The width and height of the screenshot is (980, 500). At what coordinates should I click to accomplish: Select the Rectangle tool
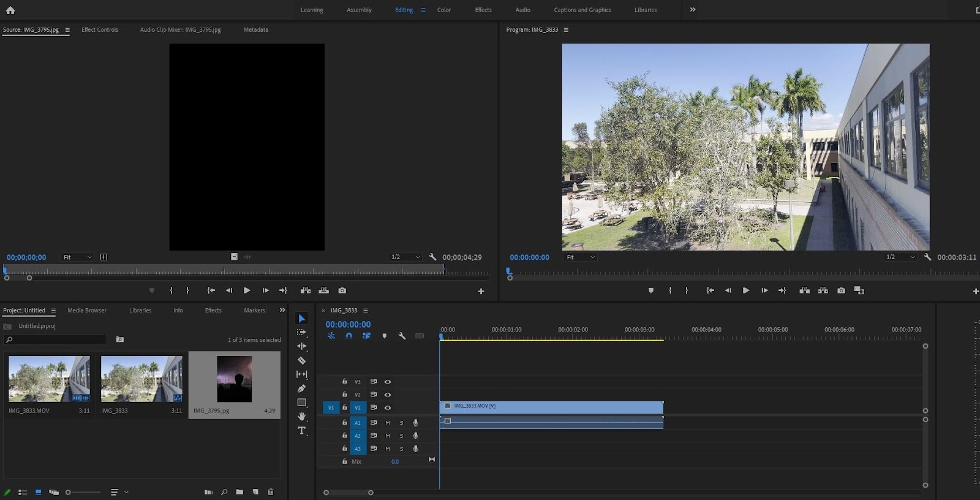click(301, 403)
